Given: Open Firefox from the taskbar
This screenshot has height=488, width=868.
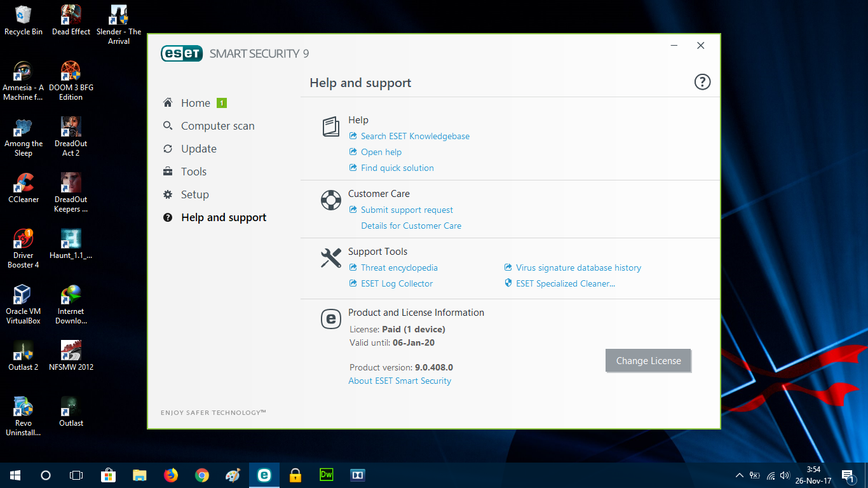Looking at the screenshot, I should (x=171, y=475).
